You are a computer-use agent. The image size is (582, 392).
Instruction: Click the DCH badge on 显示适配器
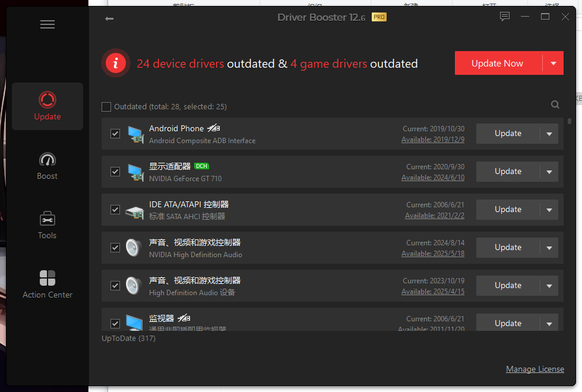coord(201,166)
